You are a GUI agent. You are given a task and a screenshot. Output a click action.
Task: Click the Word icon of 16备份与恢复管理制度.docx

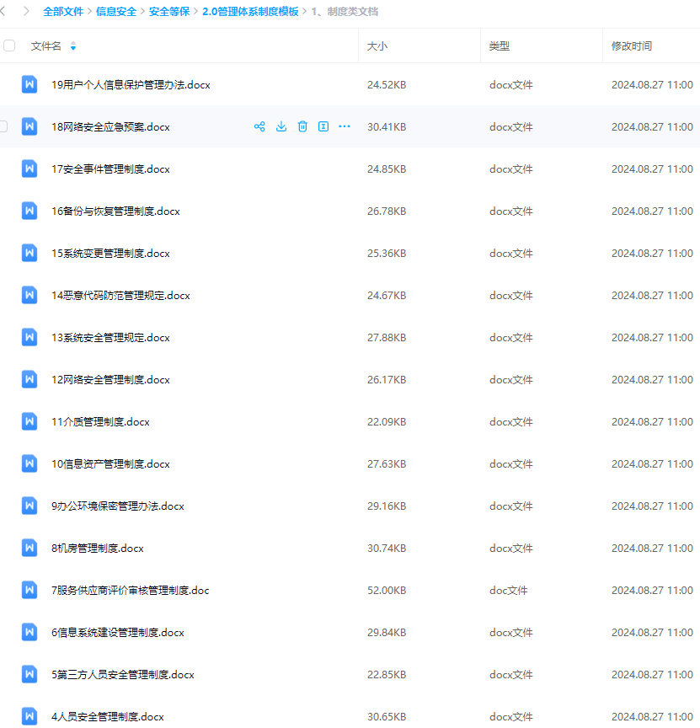[x=29, y=211]
